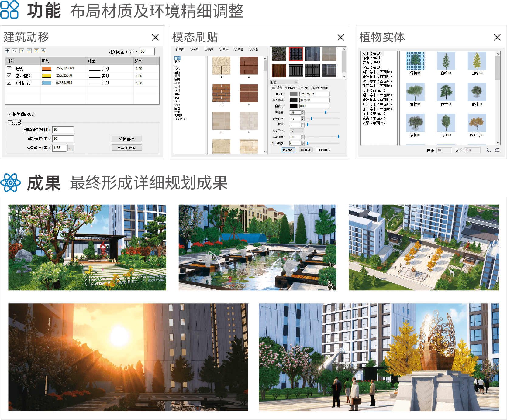Click the 高光颜色 dark swatch

pos(293,100)
